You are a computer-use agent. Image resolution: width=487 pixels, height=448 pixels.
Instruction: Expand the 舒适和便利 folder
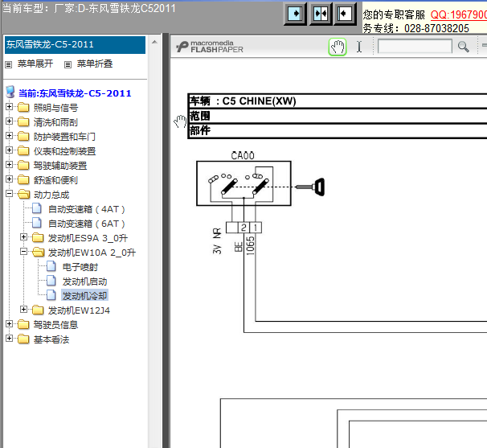point(9,179)
